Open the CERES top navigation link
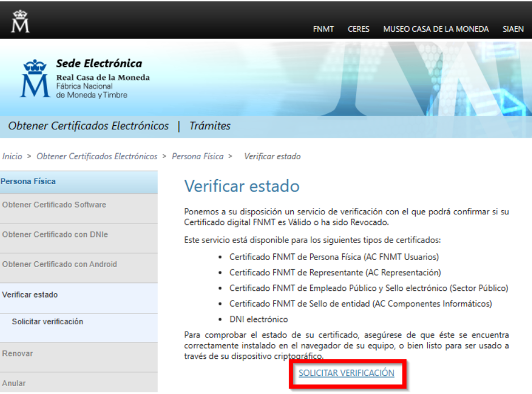 tap(358, 29)
